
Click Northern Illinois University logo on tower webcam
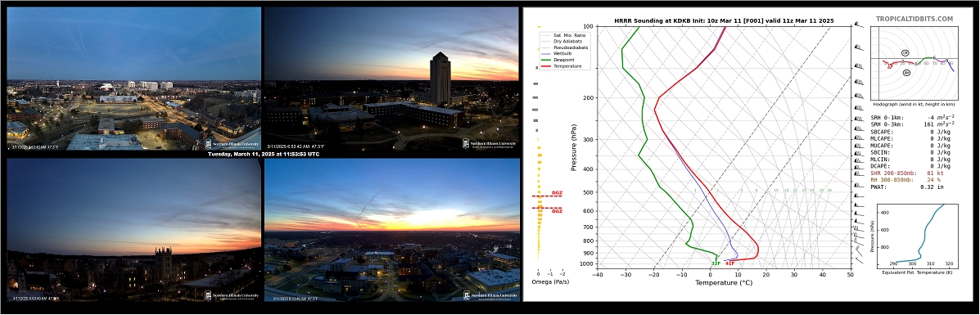[x=490, y=143]
